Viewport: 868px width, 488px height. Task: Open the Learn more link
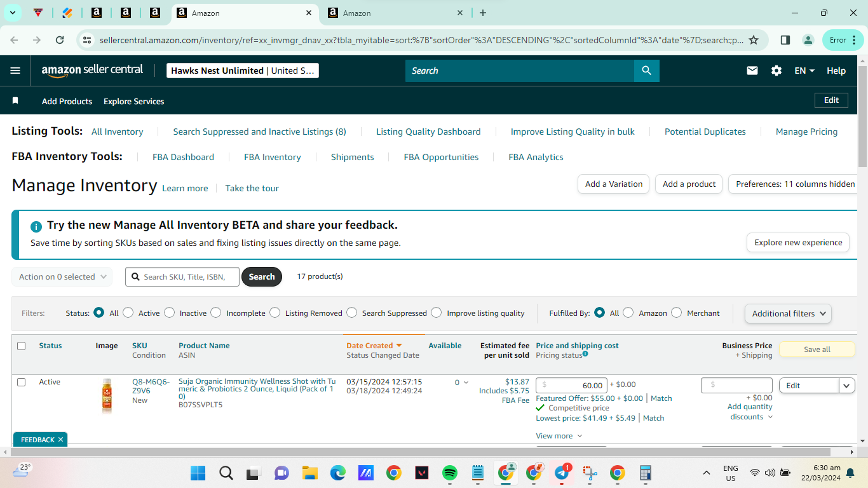tap(185, 188)
